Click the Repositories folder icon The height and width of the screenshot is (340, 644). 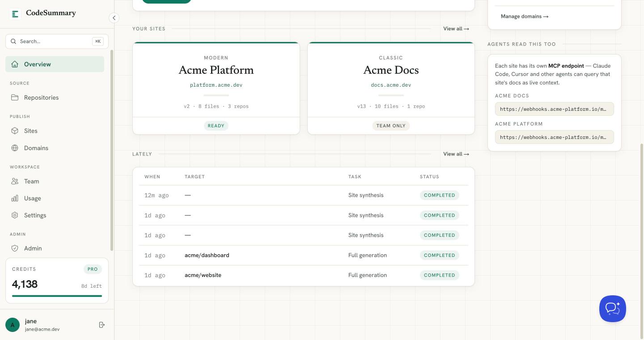point(15,97)
